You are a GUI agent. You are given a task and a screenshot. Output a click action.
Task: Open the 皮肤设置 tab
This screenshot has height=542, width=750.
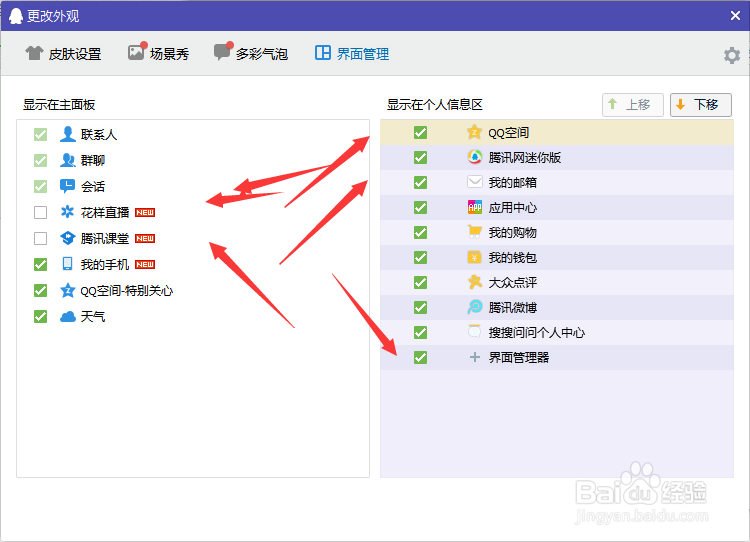click(63, 54)
